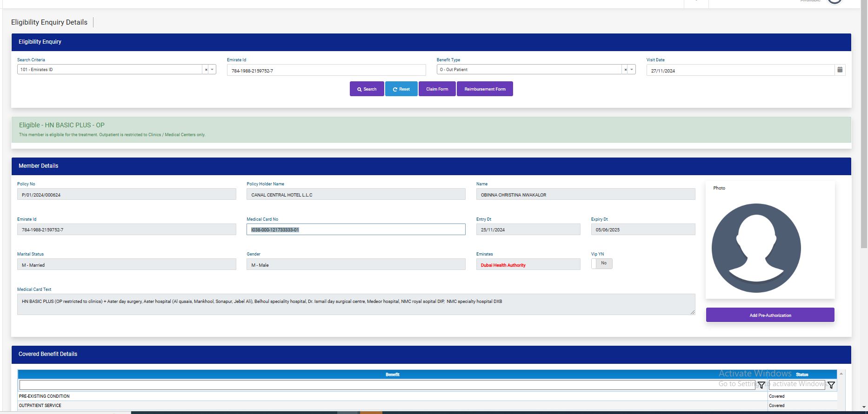
Task: Clear the Benefit Type selection with x
Action: [625, 70]
